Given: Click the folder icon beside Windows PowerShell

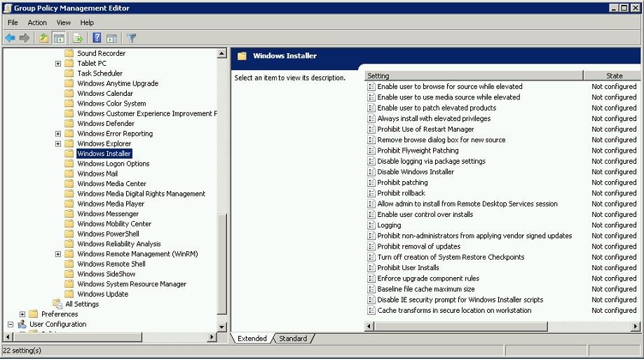Looking at the screenshot, I should click(69, 234).
